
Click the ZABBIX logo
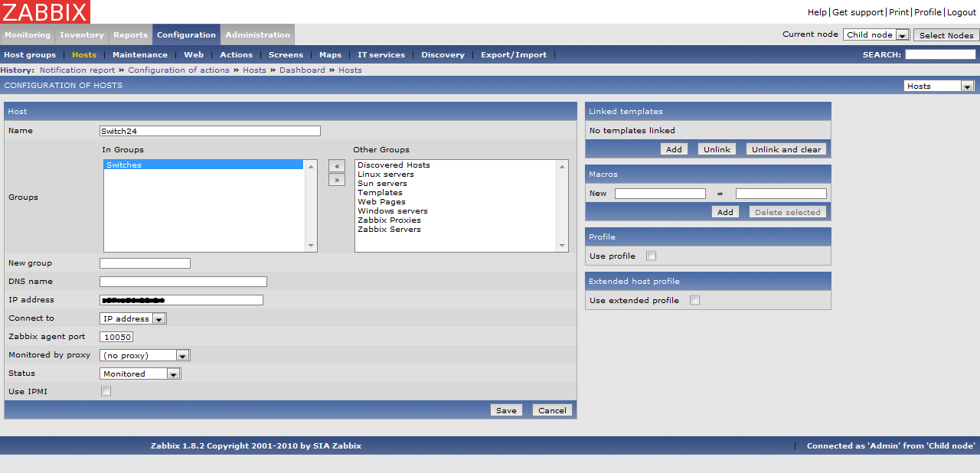(x=45, y=11)
